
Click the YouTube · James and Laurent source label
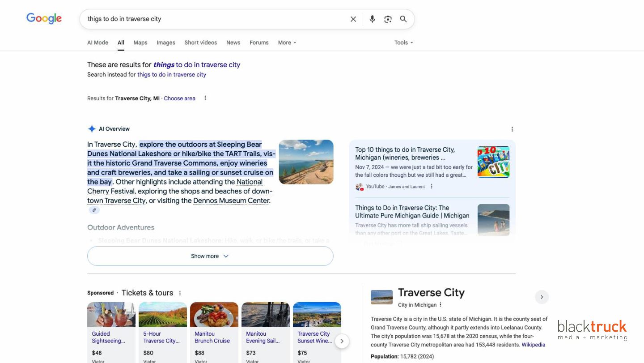click(395, 187)
